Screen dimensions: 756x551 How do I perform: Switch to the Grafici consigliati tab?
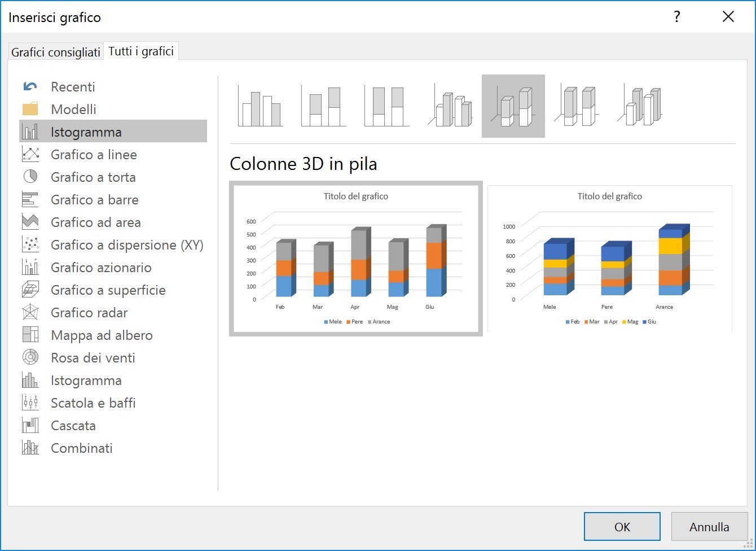[56, 53]
